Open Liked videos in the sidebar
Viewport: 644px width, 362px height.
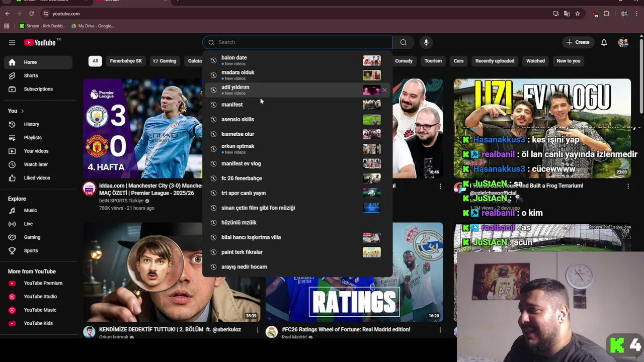click(38, 177)
